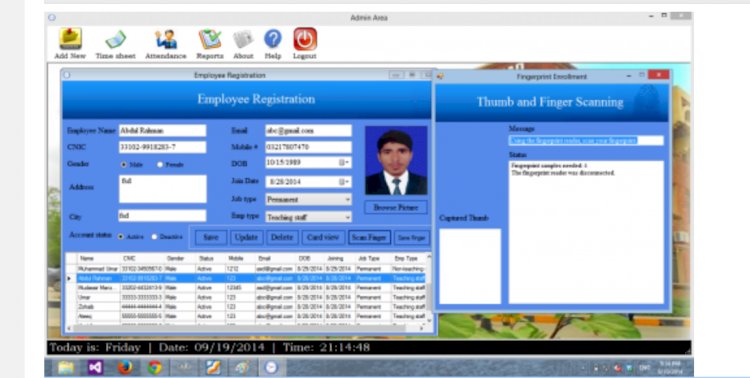Open the Attendance toolbar icon
Image resolution: width=750 pixels, height=378 pixels.
click(166, 43)
